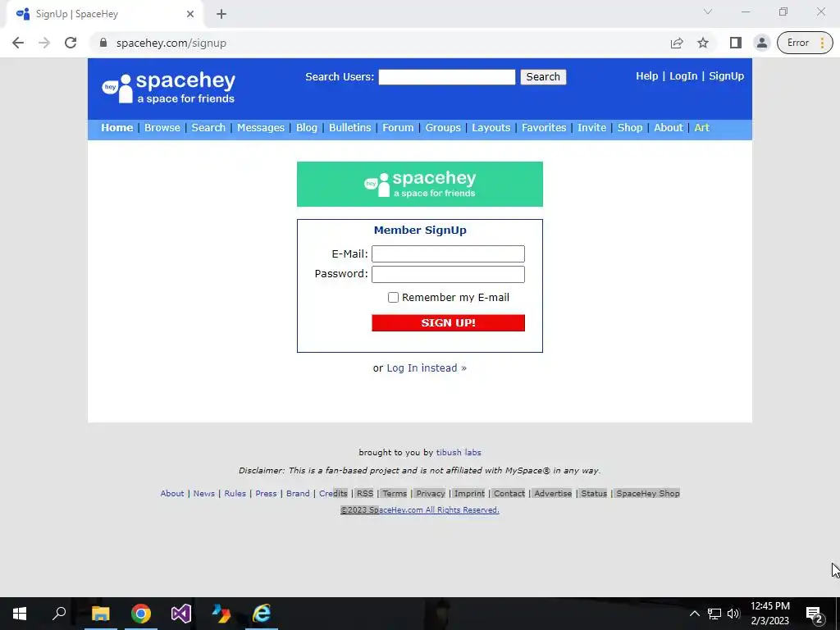Image resolution: width=840 pixels, height=630 pixels.
Task: Open File Explorer from the taskbar
Action: point(100,614)
